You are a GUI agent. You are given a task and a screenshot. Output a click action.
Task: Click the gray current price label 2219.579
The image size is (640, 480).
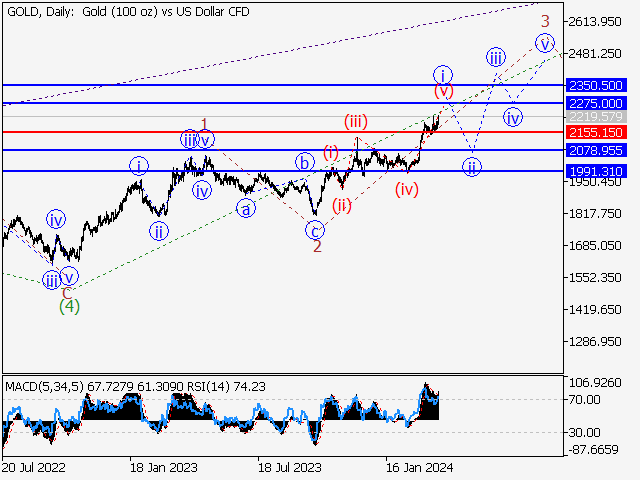click(596, 117)
